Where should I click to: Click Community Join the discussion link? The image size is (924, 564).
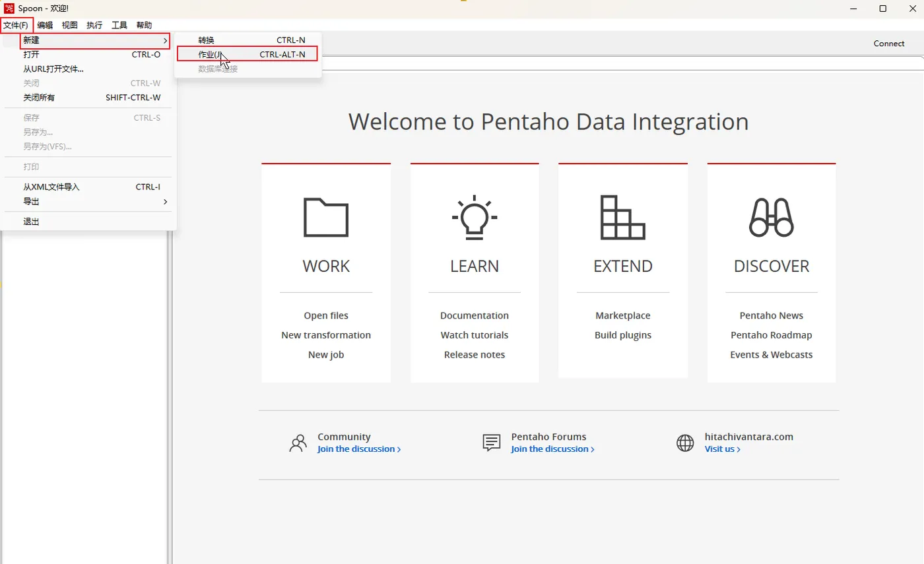359,449
